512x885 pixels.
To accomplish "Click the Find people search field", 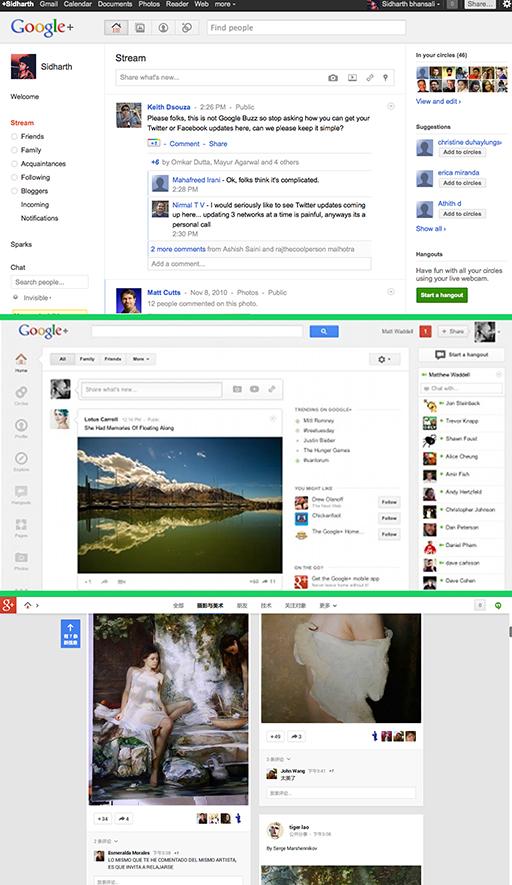I will (307, 28).
